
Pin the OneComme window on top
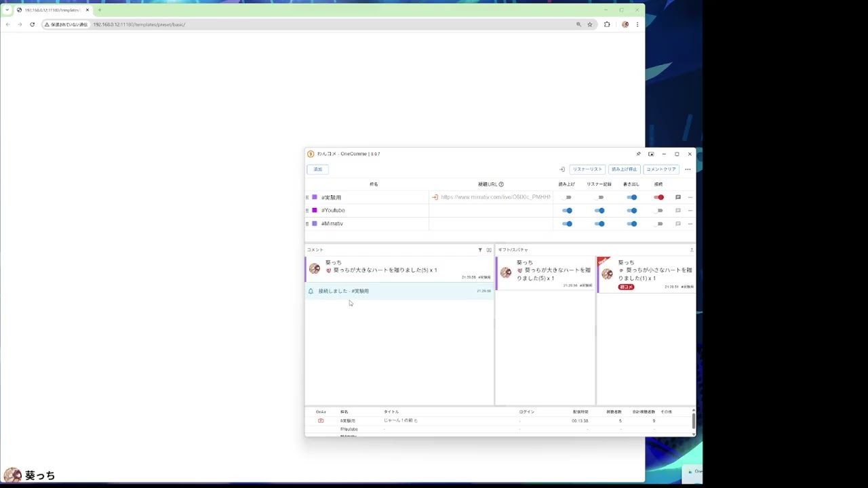(x=638, y=154)
